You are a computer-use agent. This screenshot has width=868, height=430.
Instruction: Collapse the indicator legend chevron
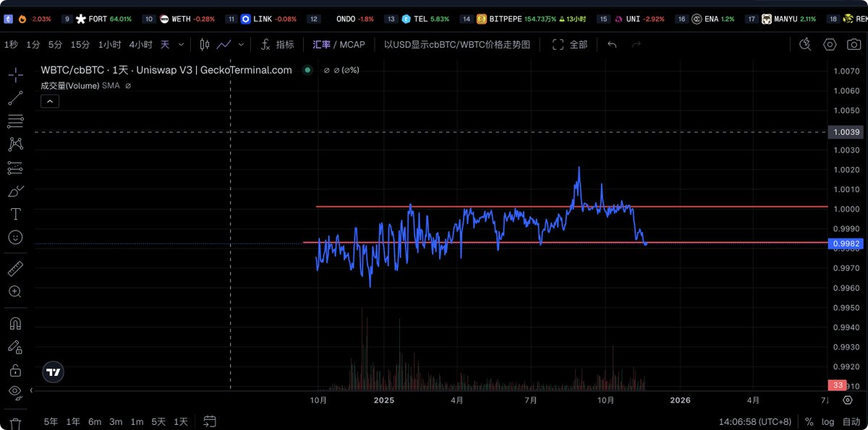(50, 101)
